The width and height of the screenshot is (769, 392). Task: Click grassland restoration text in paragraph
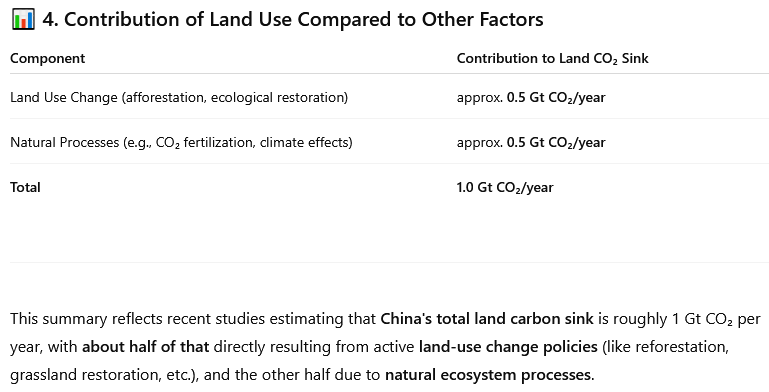tap(84, 375)
